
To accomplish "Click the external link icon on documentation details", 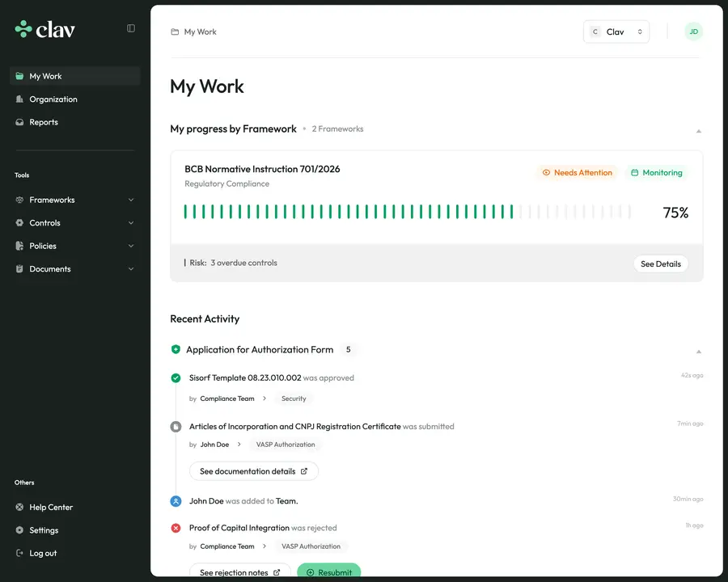I will tap(303, 471).
